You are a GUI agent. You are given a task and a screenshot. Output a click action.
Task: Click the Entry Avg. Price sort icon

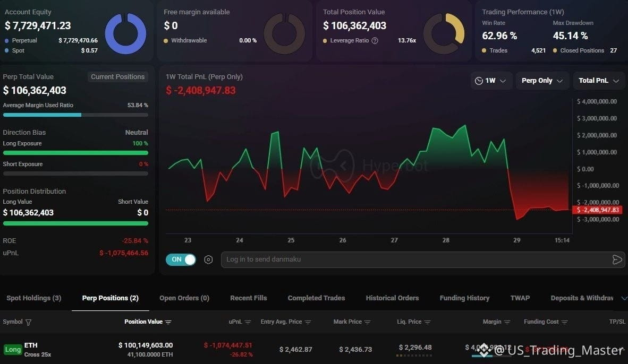[308, 322]
